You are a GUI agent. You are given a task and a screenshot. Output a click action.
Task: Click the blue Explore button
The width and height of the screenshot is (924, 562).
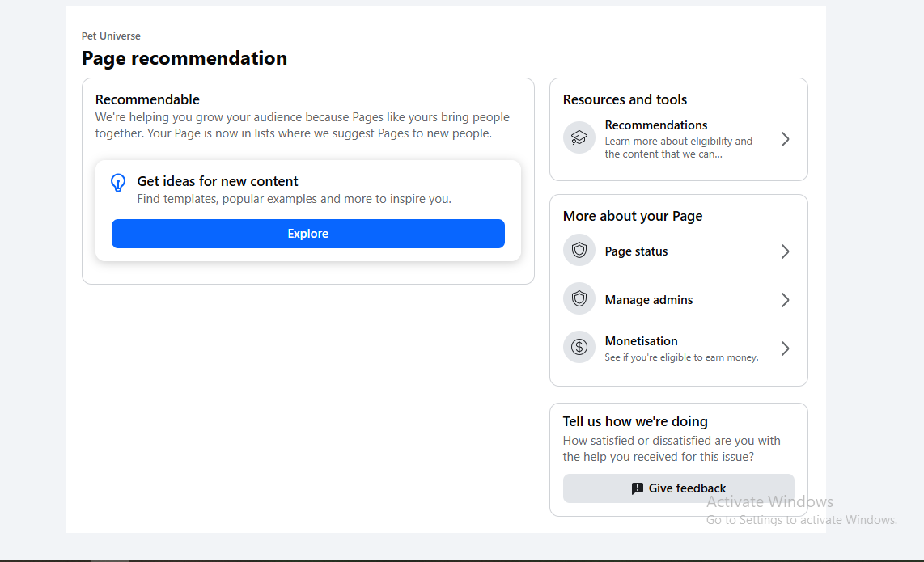coord(308,234)
